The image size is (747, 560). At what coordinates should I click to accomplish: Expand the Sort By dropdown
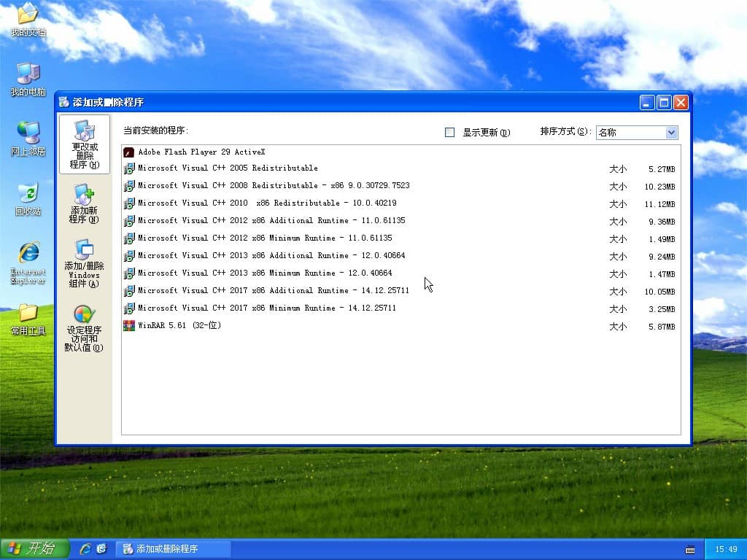tap(671, 133)
